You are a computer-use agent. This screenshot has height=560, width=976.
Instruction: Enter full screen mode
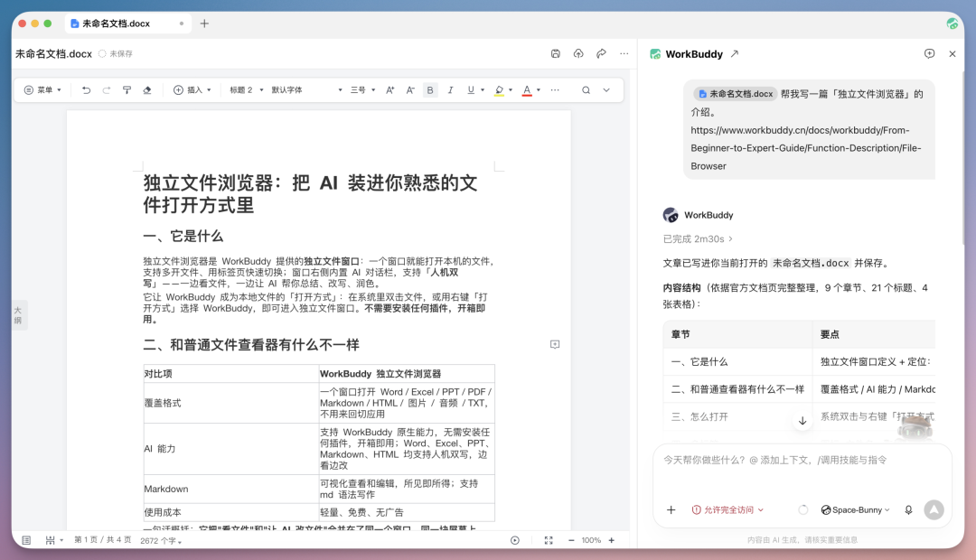click(549, 540)
